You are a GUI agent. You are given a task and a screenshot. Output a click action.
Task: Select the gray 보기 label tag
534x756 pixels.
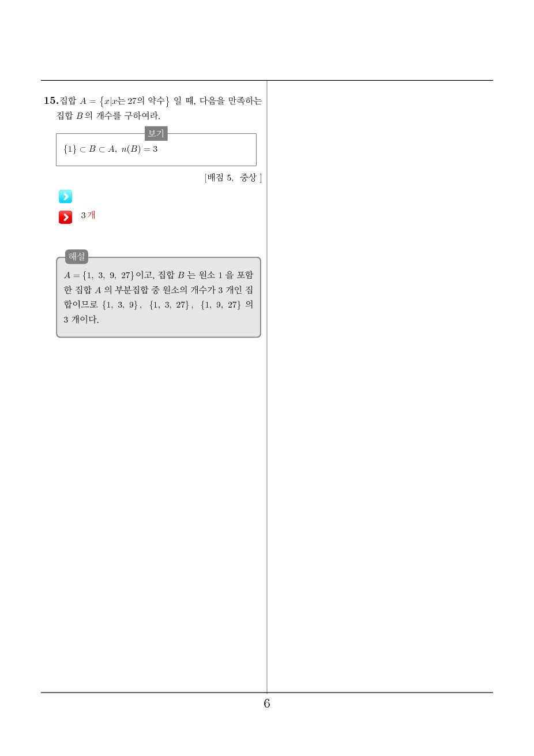click(156, 133)
